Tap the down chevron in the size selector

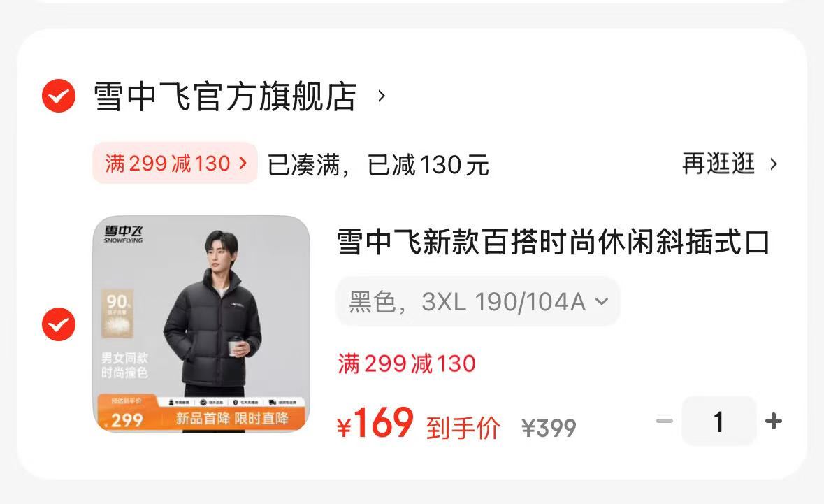coord(602,302)
